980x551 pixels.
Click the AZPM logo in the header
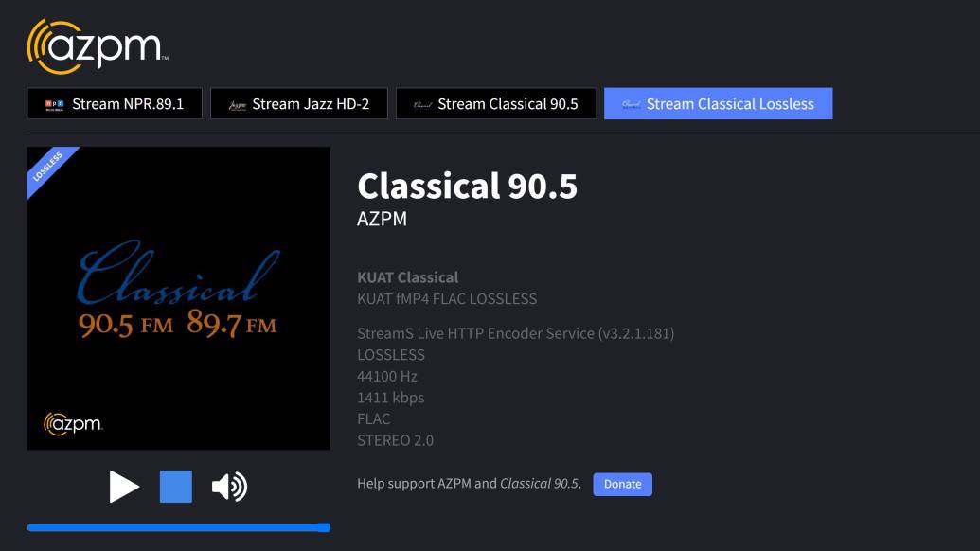tap(98, 45)
